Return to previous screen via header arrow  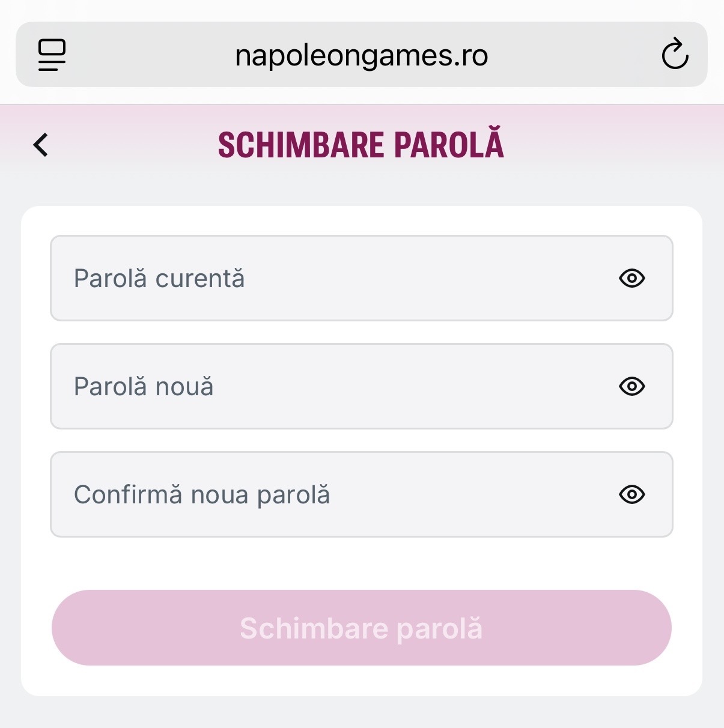[x=40, y=145]
